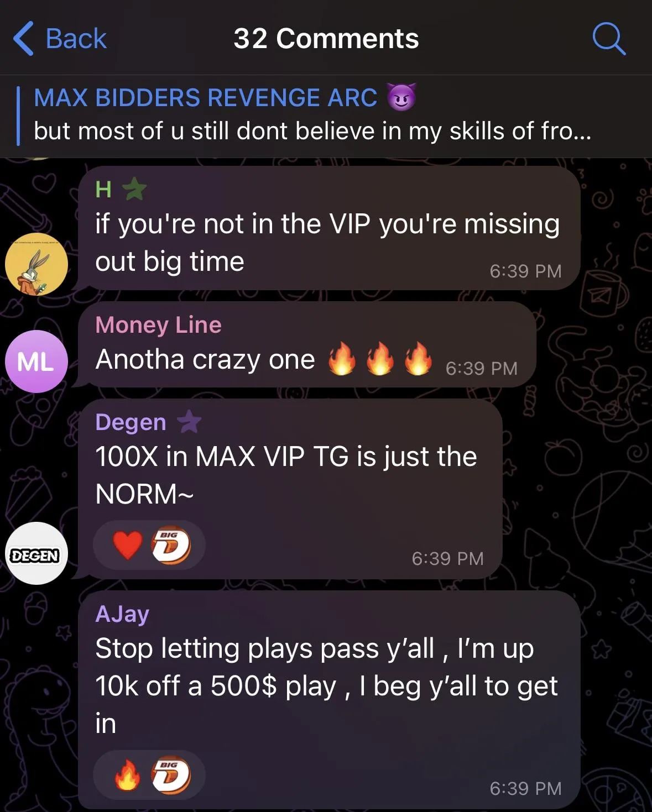This screenshot has height=812, width=652.
Task: Tap the 32 Comments title
Action: click(x=326, y=39)
